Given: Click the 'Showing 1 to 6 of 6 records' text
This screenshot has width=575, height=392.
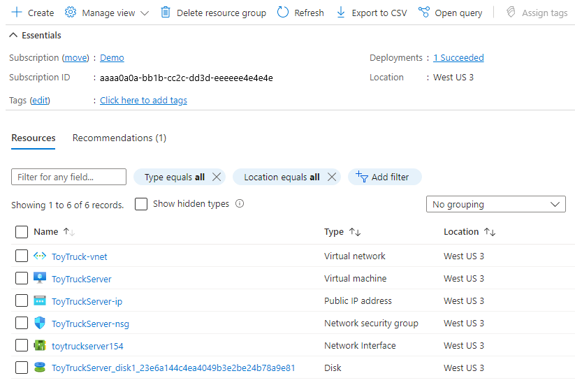Looking at the screenshot, I should (x=68, y=205).
